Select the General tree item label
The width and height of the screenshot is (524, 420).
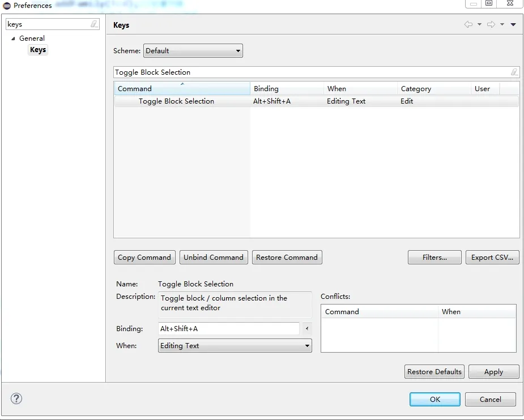point(32,38)
